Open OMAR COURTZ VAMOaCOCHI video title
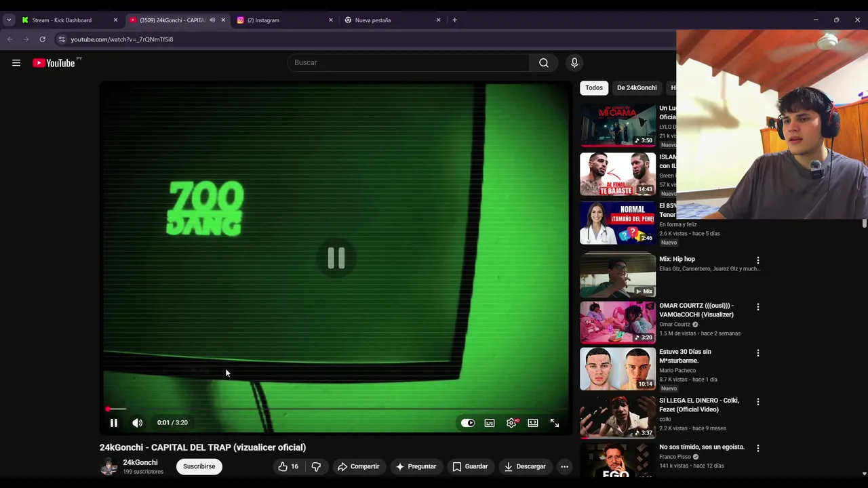The width and height of the screenshot is (868, 488). [696, 310]
